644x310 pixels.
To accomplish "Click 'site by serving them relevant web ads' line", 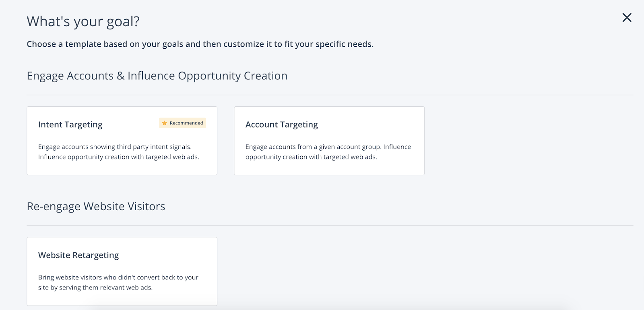I will click(x=95, y=287).
